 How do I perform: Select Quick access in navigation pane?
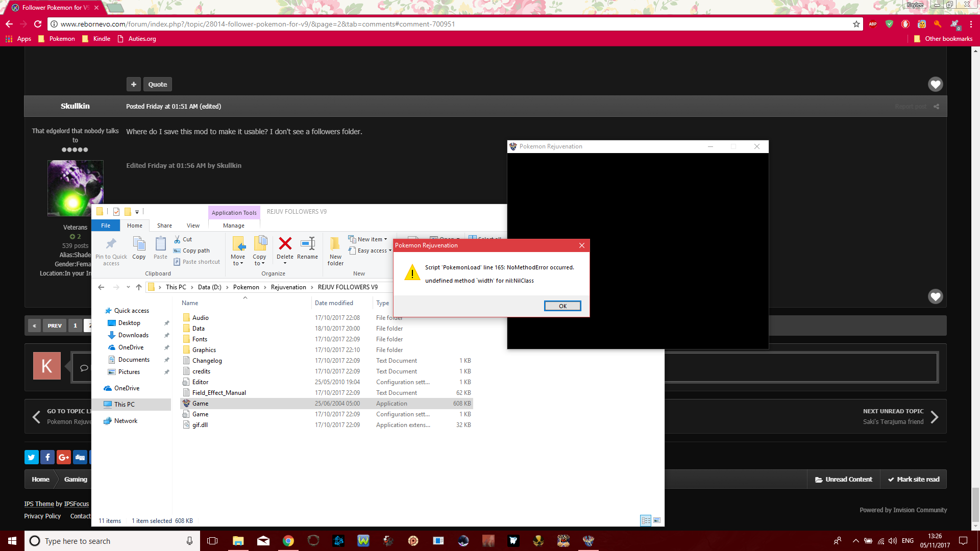(x=132, y=311)
